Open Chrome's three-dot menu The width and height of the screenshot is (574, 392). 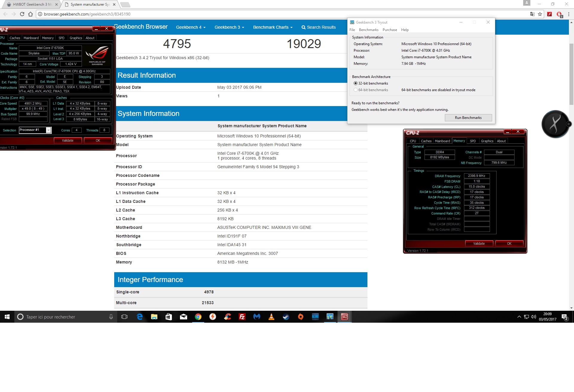[x=568, y=14]
